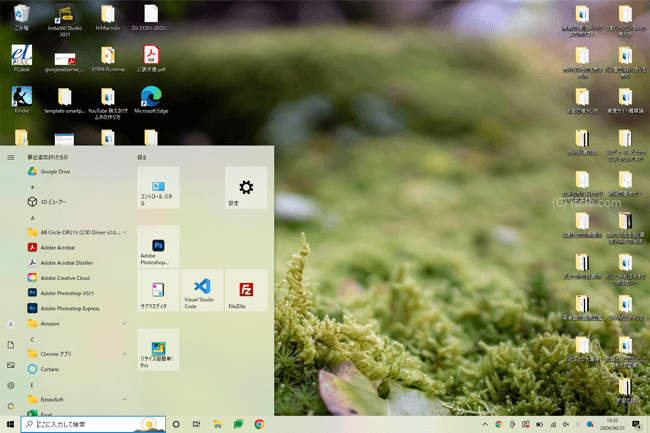The height and width of the screenshot is (433, 650).
Task: Open the Settings gear tile
Action: click(246, 187)
